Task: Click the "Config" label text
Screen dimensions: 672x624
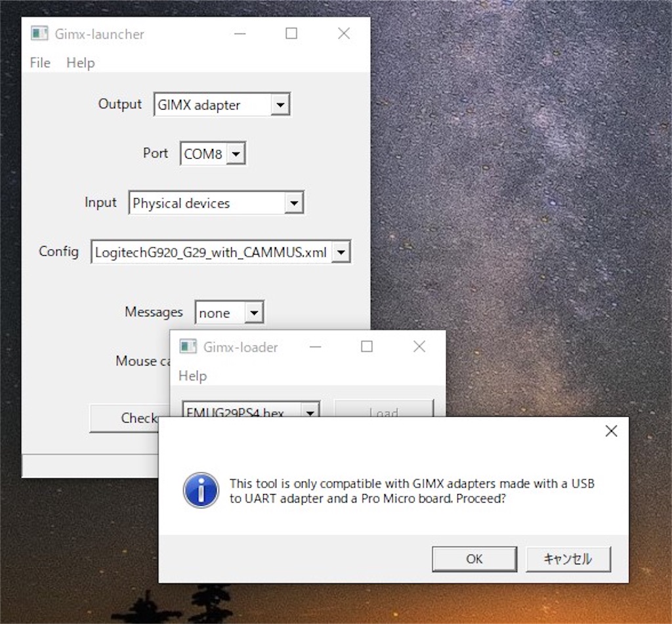Action: pyautogui.click(x=58, y=251)
